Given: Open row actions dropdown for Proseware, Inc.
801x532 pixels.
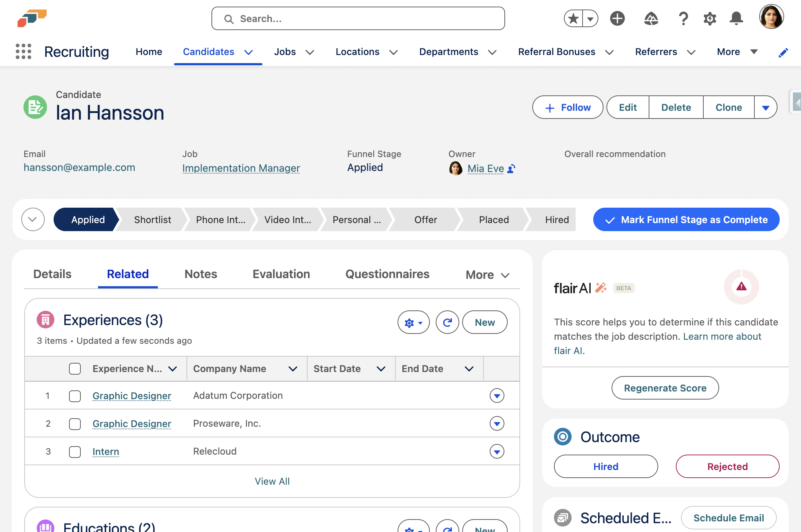Looking at the screenshot, I should point(497,423).
